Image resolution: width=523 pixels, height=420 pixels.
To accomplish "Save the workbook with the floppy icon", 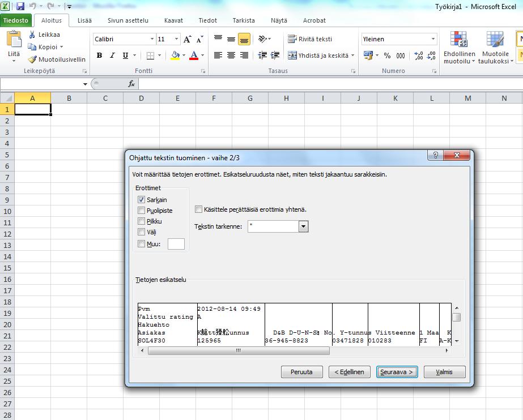I will coord(20,6).
